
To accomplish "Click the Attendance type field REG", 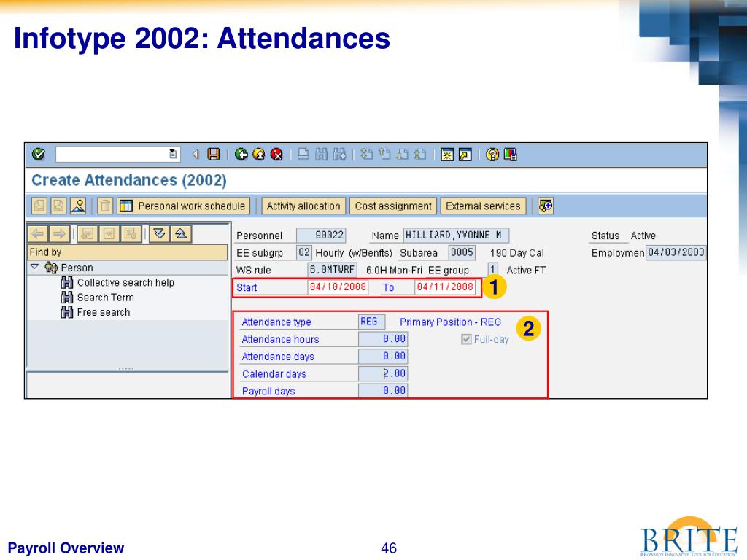I will (x=371, y=322).
